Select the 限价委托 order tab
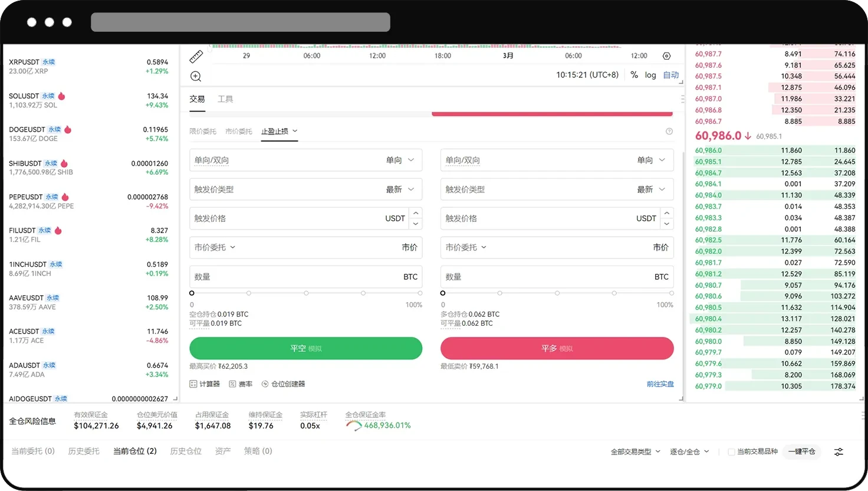The width and height of the screenshot is (868, 491). pyautogui.click(x=203, y=131)
